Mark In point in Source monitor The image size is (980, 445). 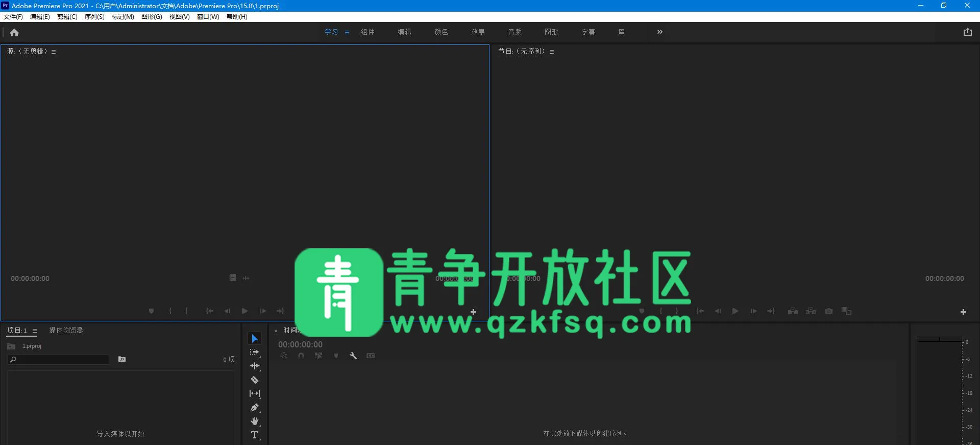[170, 311]
